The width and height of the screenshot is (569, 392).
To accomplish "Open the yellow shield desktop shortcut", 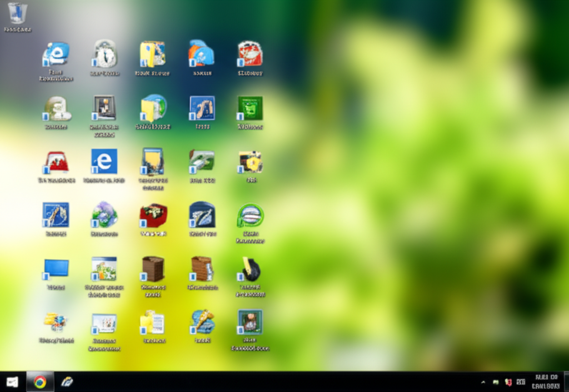I will [251, 162].
